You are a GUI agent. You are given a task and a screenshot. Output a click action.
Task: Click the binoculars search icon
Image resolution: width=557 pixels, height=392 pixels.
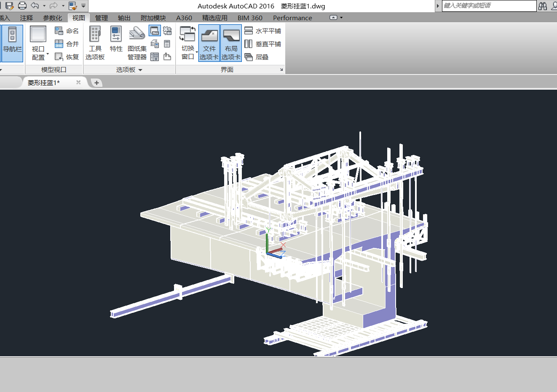(x=543, y=6)
